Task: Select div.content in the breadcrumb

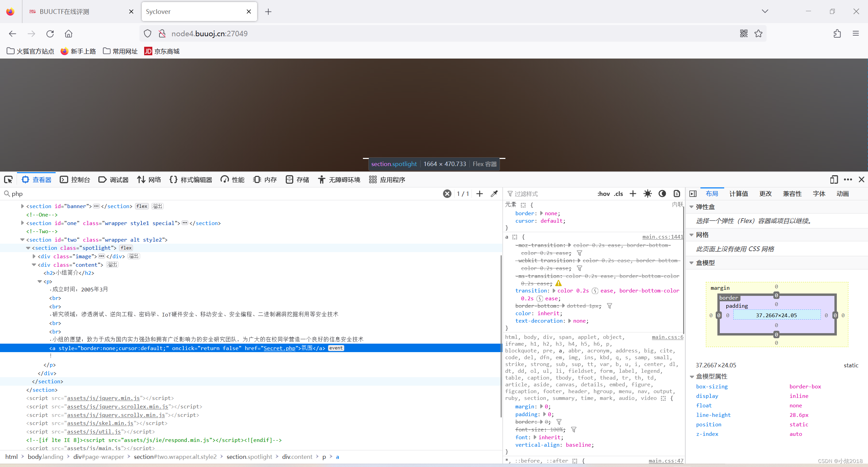Action: (297, 457)
